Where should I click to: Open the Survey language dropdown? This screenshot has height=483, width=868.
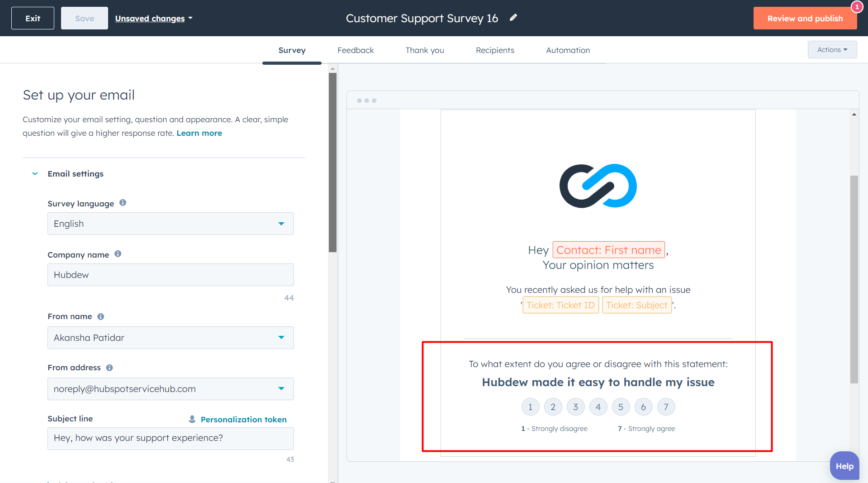point(171,224)
